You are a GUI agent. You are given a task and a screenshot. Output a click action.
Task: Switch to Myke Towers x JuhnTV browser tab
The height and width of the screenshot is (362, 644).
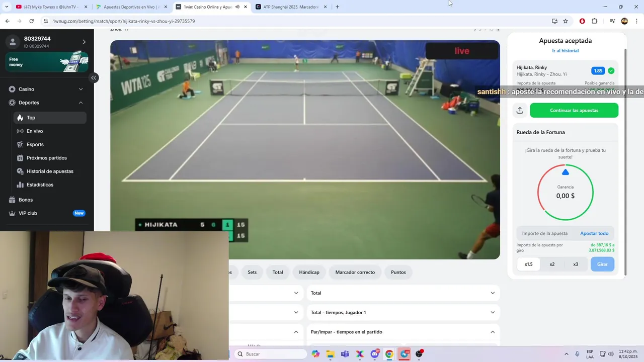(50, 7)
